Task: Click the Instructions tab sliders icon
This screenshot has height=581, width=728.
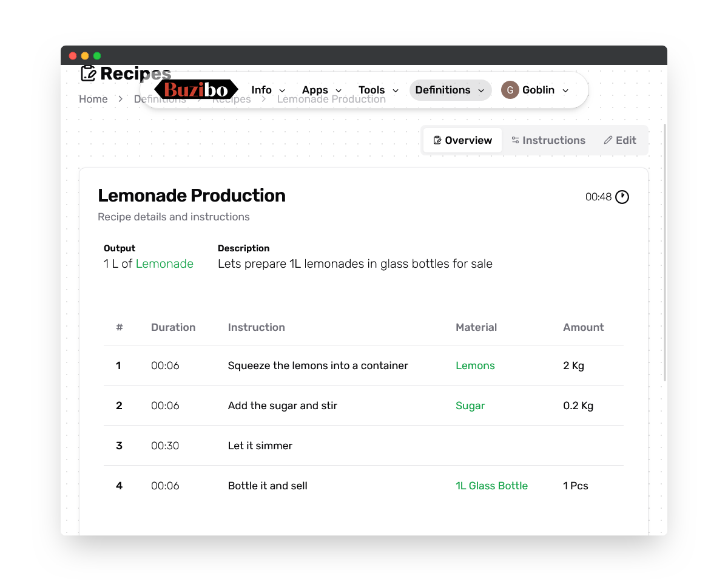Action: 515,140
